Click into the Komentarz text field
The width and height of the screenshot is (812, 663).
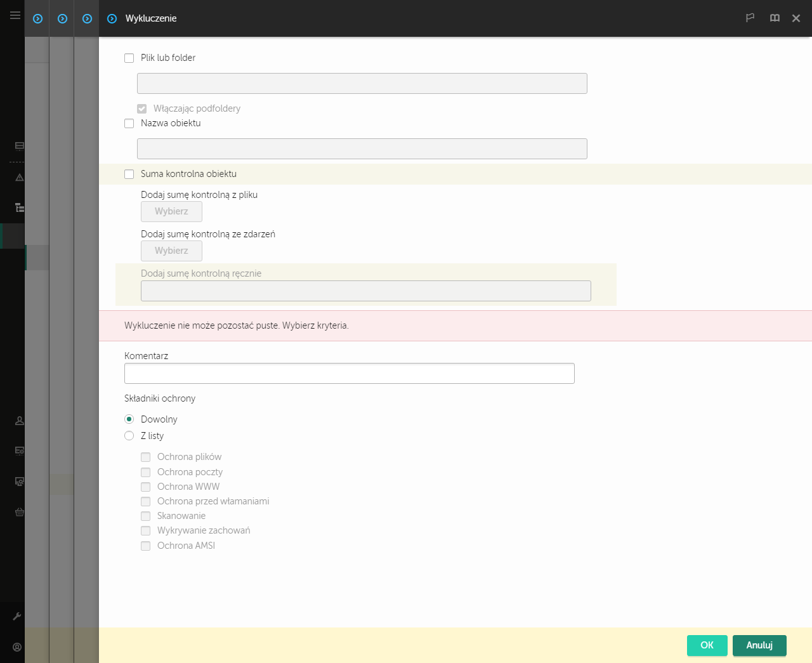coord(349,374)
